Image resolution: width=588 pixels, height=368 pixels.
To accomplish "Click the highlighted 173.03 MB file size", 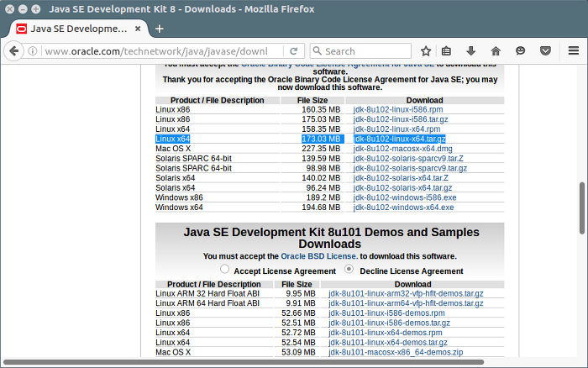I will coord(321,139).
